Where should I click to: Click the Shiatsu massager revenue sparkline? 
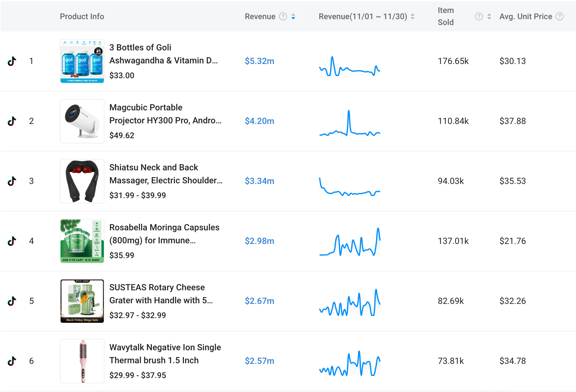pyautogui.click(x=349, y=186)
